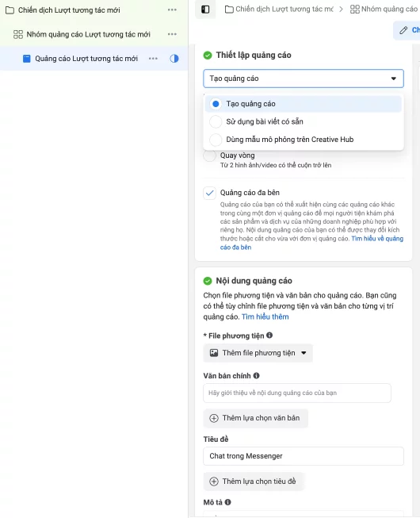Select Sử dụng bài viết có sẵn option
The width and height of the screenshot is (420, 518).
point(304,121)
